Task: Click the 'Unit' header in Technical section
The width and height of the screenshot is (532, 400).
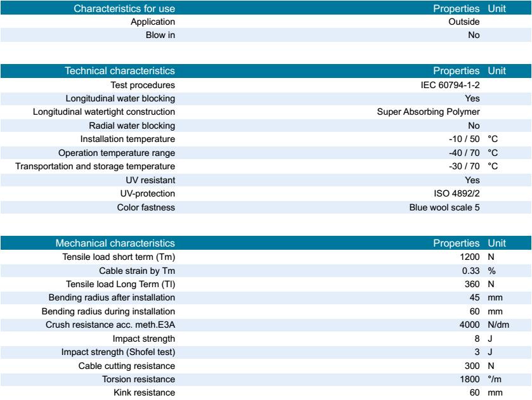Action: pos(496,70)
